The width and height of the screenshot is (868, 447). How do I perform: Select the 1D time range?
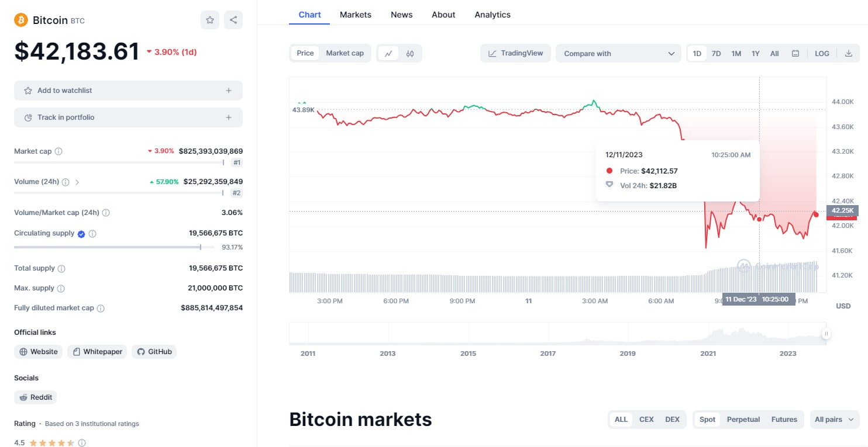(x=697, y=53)
